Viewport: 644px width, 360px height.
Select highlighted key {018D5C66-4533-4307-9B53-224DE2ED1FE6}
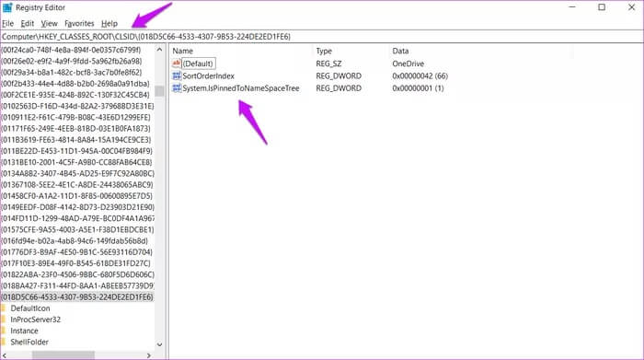(77, 297)
